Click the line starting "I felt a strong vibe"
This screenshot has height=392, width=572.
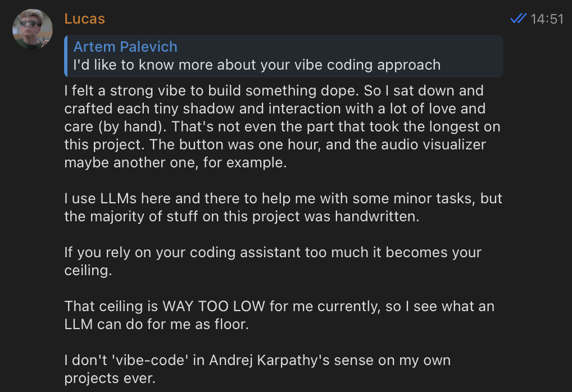click(274, 90)
